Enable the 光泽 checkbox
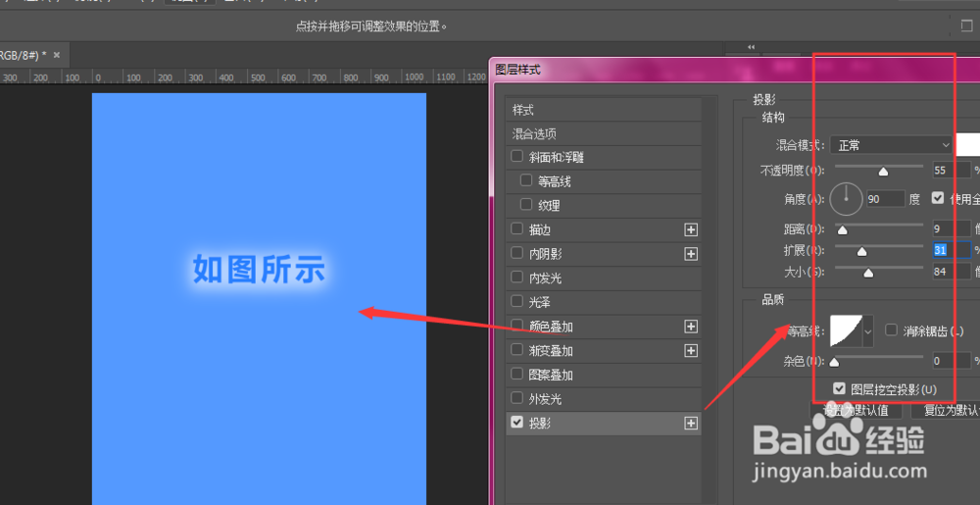Viewport: 980px width, 505px height. pos(516,301)
